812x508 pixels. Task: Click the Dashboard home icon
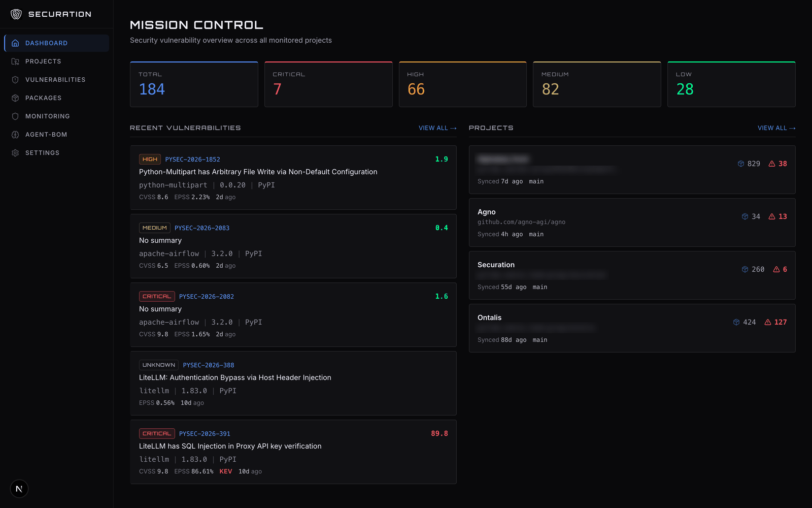click(15, 43)
